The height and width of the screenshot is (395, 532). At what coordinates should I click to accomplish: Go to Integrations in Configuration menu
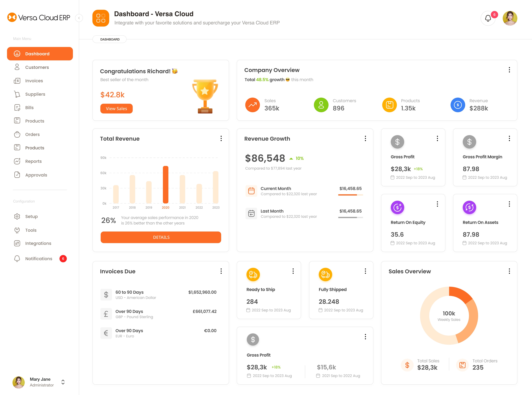pyautogui.click(x=38, y=243)
